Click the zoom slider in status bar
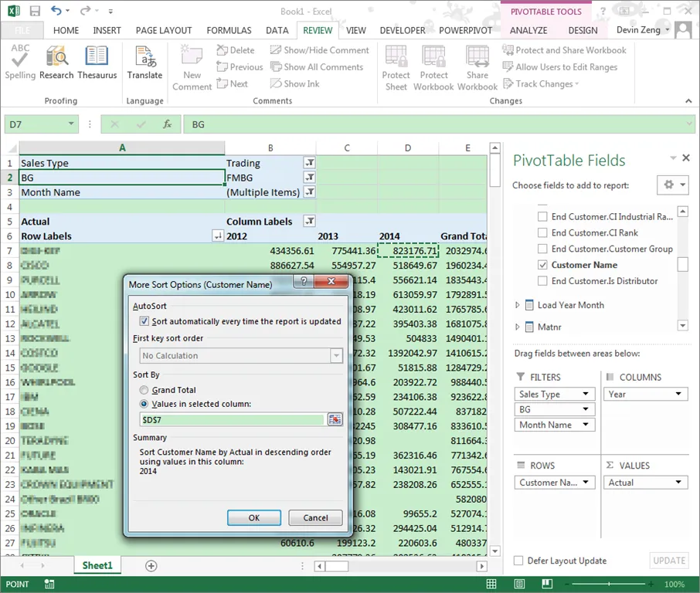This screenshot has height=593, width=700. coord(609,584)
